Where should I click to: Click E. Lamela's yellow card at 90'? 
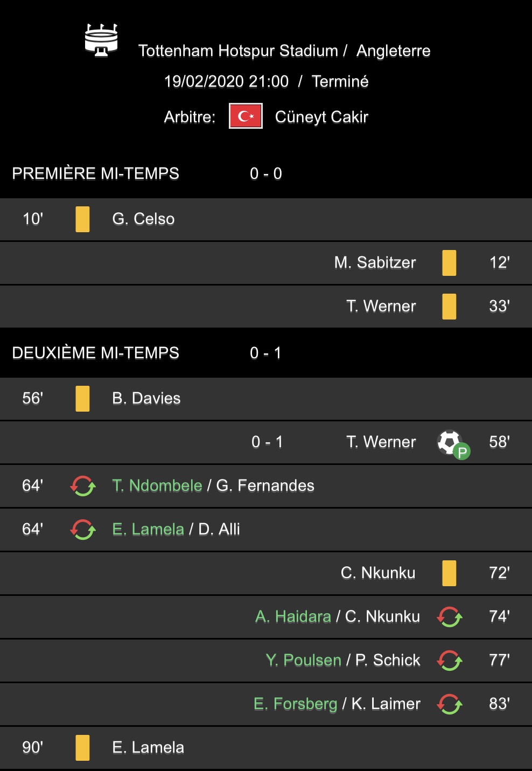[x=82, y=748]
